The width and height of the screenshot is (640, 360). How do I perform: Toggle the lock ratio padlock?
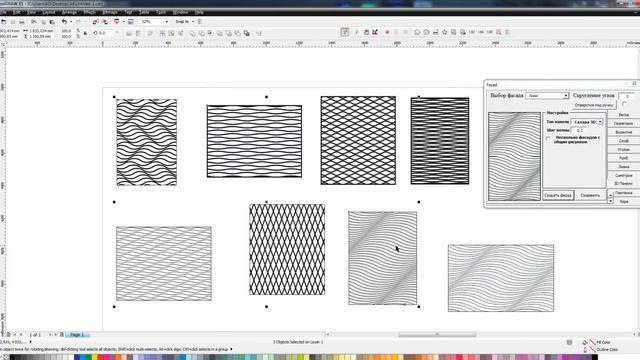click(85, 33)
